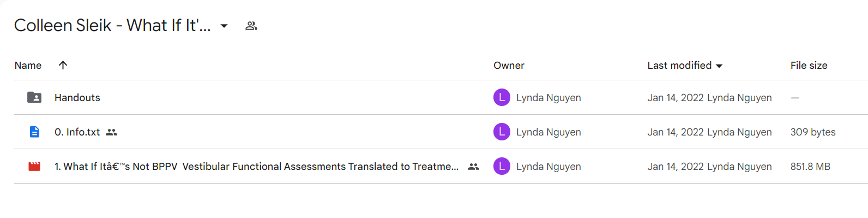This screenshot has width=868, height=218.
Task: Toggle sort direction arrow next to Name
Action: point(63,65)
